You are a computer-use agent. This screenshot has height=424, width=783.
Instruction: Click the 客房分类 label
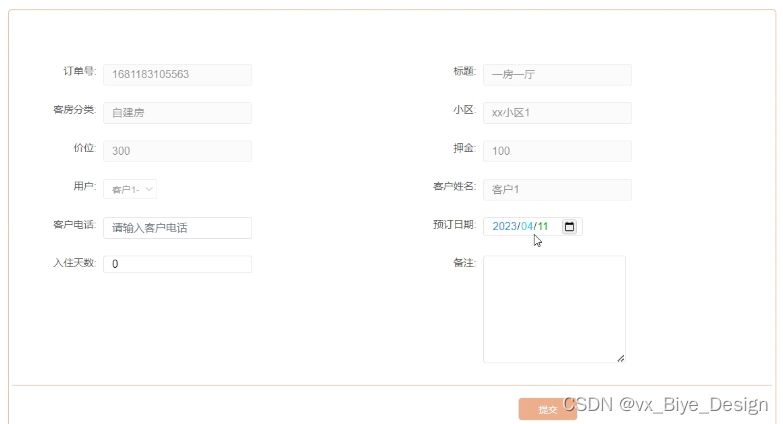(74, 109)
